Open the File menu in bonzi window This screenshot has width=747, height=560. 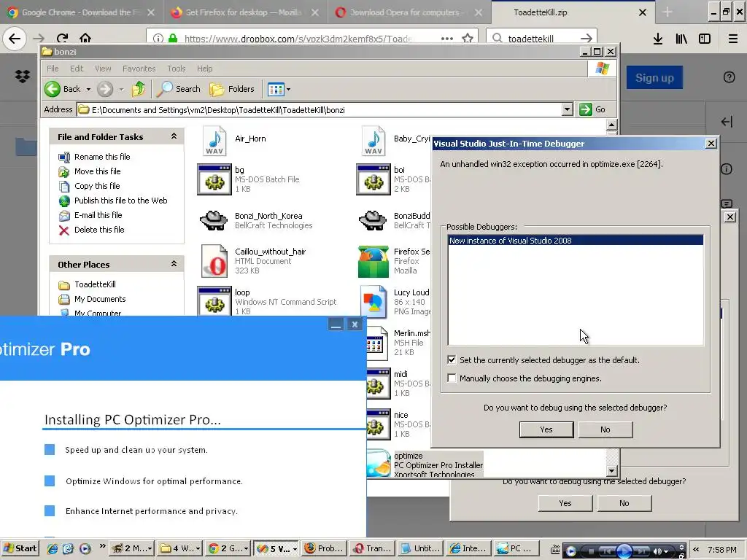click(53, 69)
